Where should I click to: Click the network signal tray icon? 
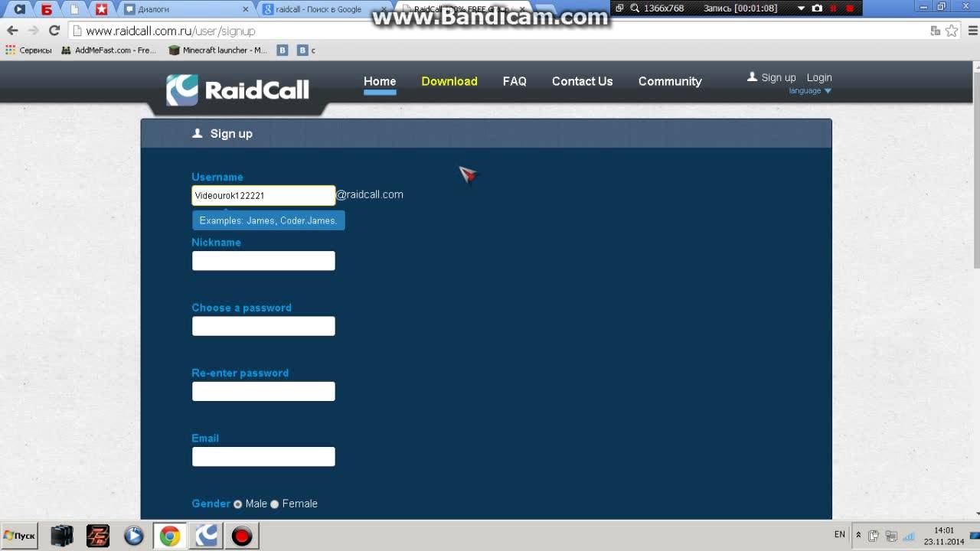[x=909, y=536]
